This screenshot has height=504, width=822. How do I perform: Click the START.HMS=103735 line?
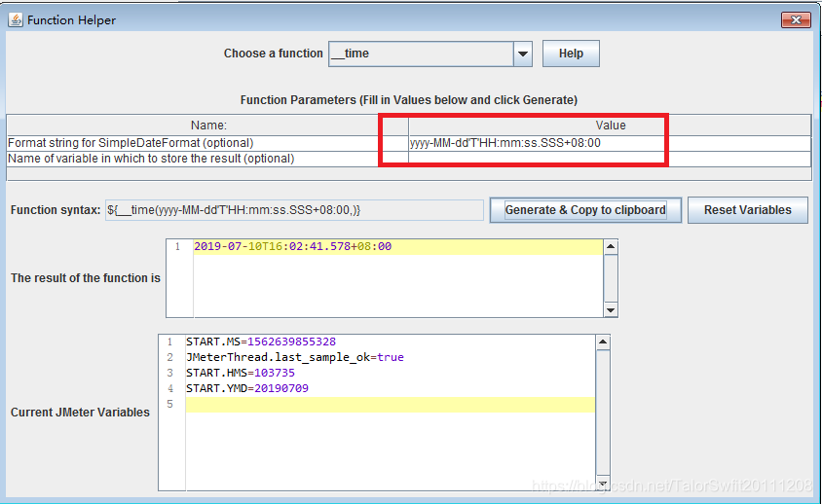[x=241, y=373]
